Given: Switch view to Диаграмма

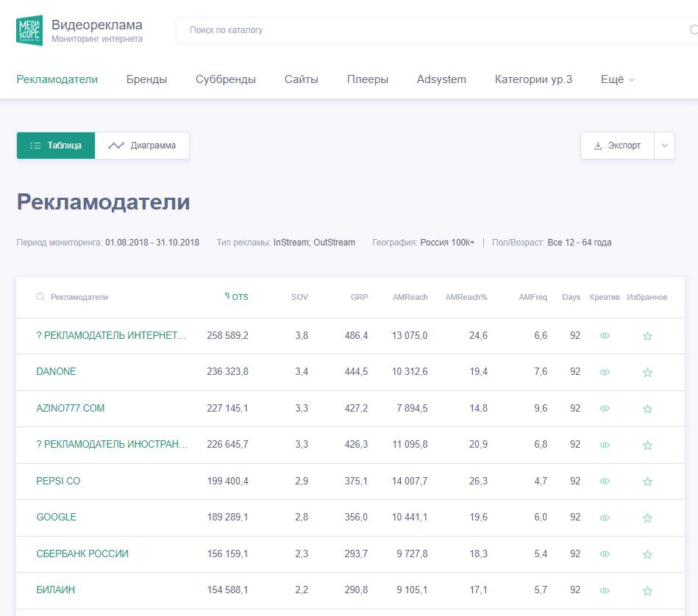Looking at the screenshot, I should pos(143,146).
